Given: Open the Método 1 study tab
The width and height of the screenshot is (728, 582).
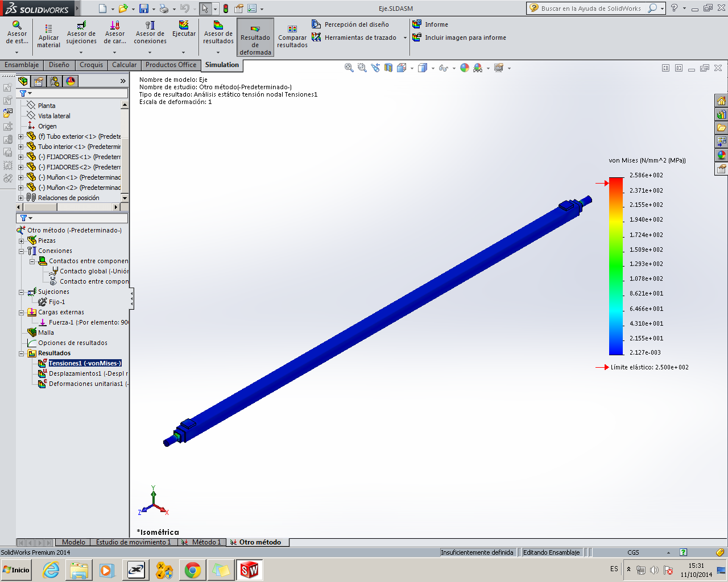Looking at the screenshot, I should 202,542.
